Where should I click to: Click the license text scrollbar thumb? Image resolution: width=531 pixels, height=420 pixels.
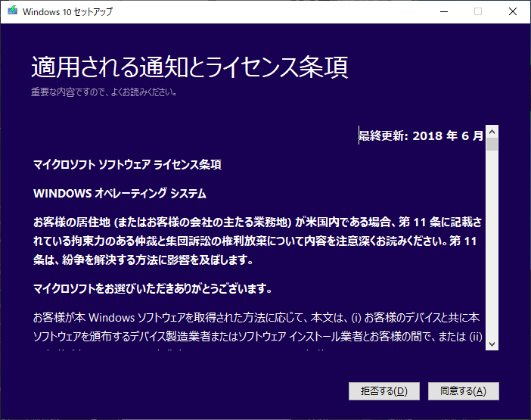pos(492,145)
